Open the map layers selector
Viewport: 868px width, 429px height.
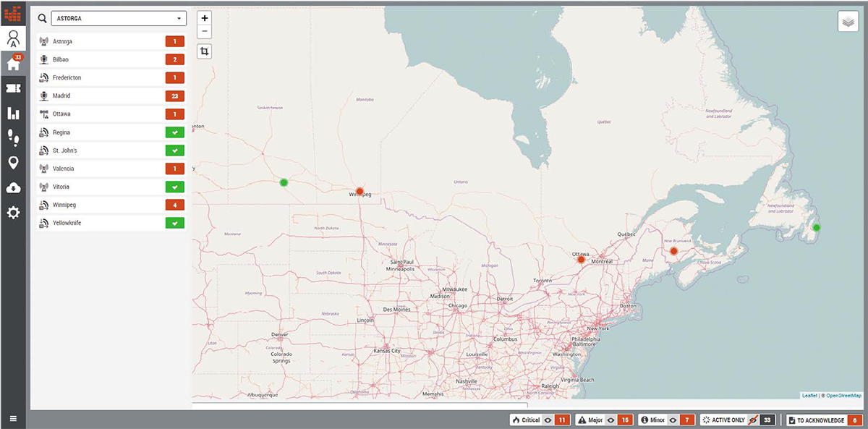pyautogui.click(x=848, y=22)
